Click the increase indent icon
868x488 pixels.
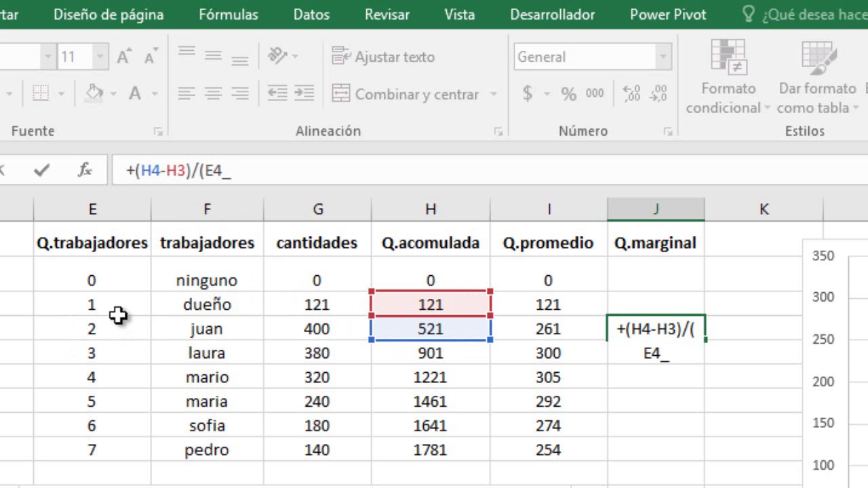click(304, 94)
